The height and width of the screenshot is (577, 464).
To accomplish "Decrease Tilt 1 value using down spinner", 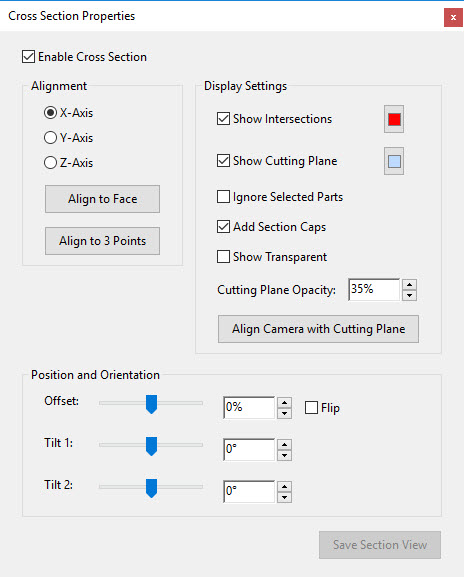I will tap(284, 455).
